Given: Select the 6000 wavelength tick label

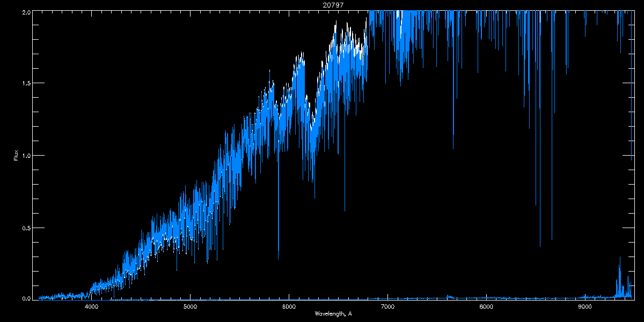Looking at the screenshot, I should point(289,306).
